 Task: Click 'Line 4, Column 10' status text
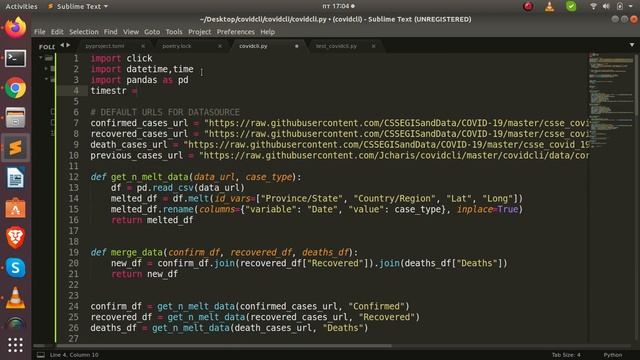click(74, 355)
